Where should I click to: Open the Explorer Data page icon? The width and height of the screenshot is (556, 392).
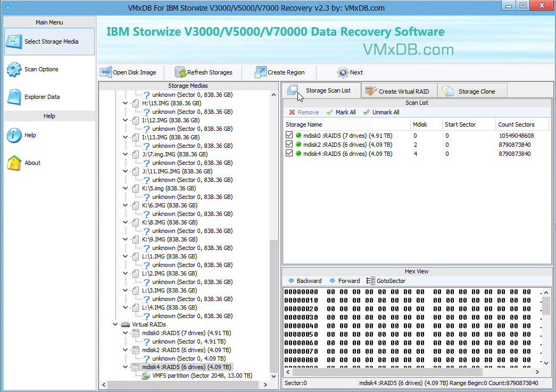14,97
